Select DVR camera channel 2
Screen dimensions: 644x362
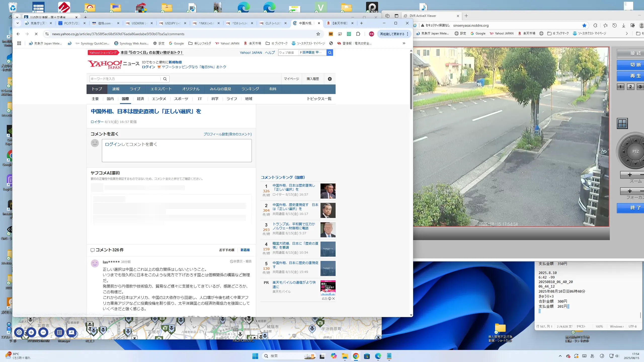[x=630, y=87]
